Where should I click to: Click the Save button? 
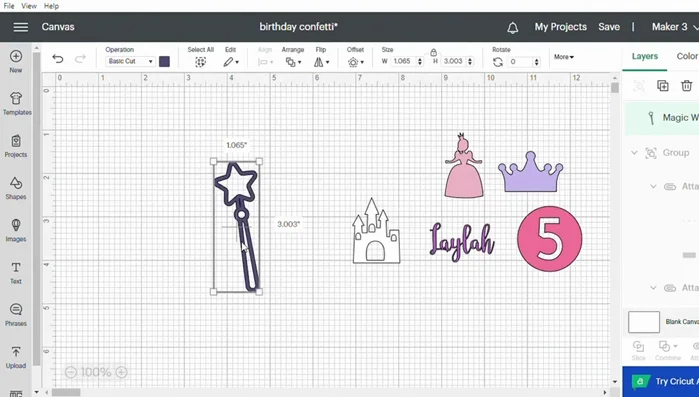click(609, 27)
